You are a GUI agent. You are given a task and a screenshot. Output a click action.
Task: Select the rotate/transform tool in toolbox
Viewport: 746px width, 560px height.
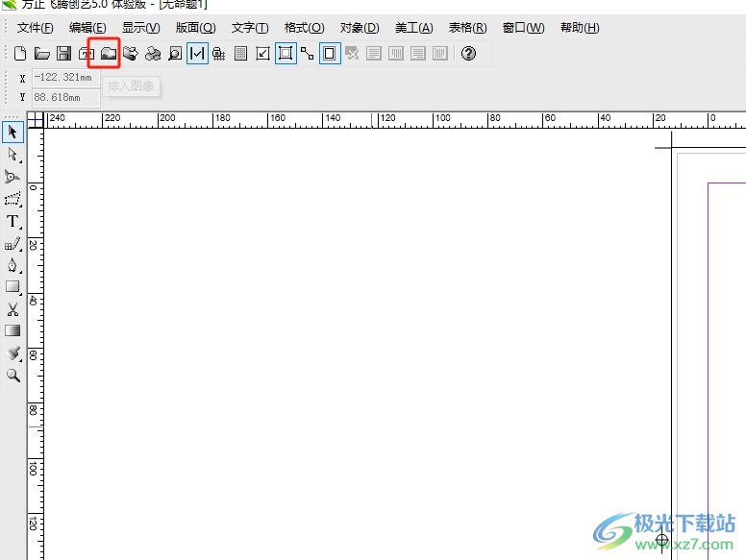[12, 177]
